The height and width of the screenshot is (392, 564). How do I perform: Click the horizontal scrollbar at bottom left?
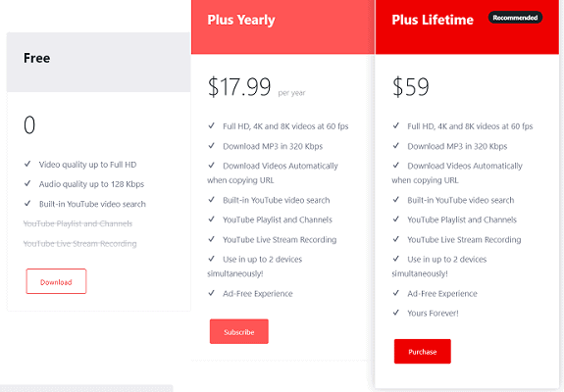point(86,388)
